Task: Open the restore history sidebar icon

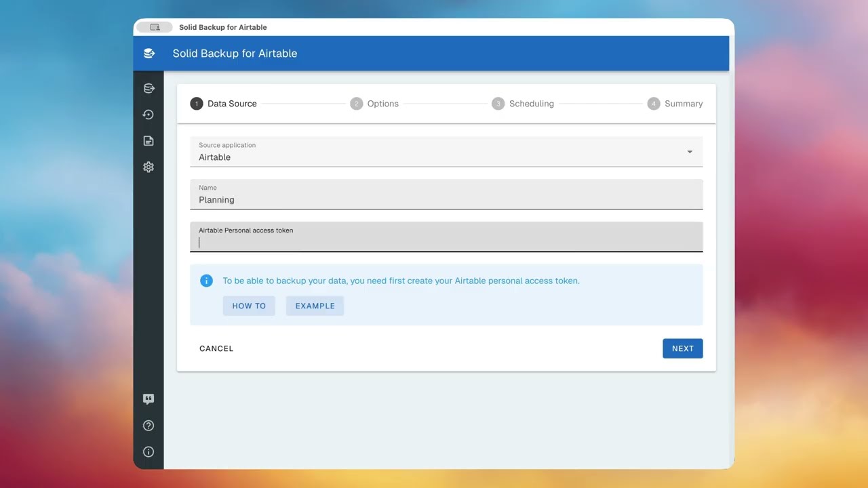Action: pos(149,115)
